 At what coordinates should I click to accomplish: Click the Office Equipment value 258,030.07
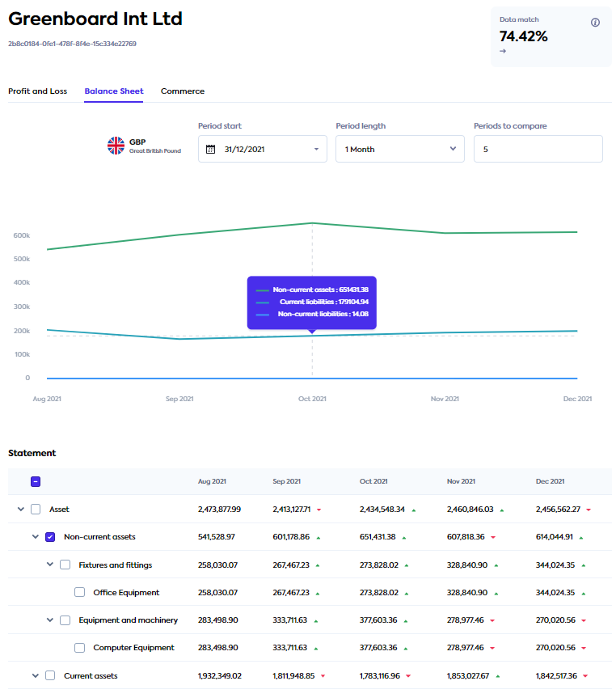(x=217, y=593)
